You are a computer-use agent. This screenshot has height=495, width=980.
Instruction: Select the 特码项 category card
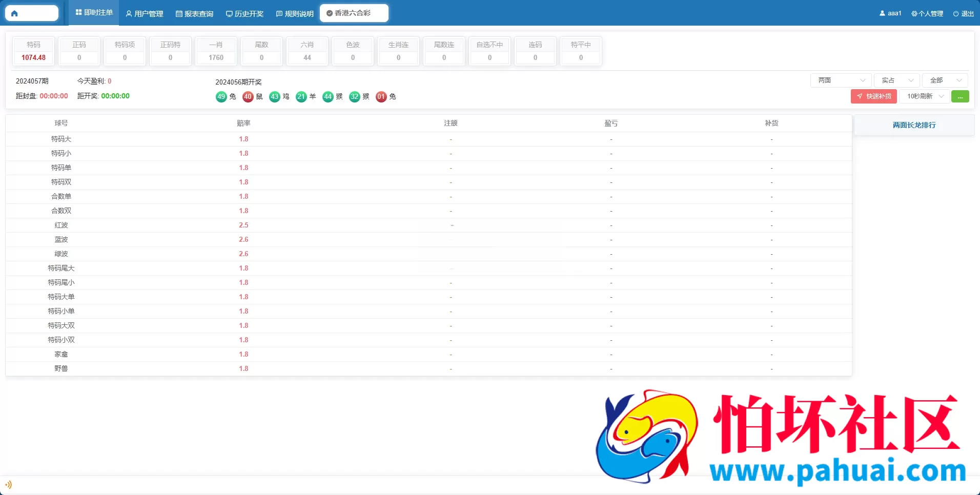pos(125,51)
